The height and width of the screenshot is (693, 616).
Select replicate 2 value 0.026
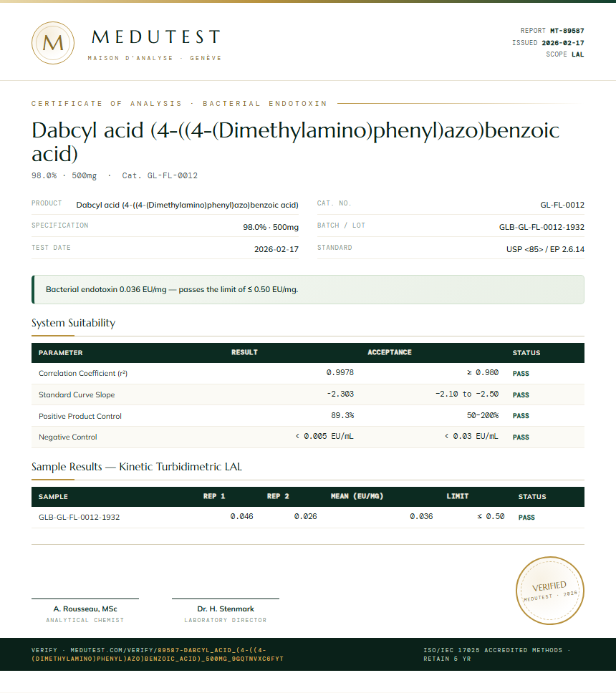coord(306,516)
